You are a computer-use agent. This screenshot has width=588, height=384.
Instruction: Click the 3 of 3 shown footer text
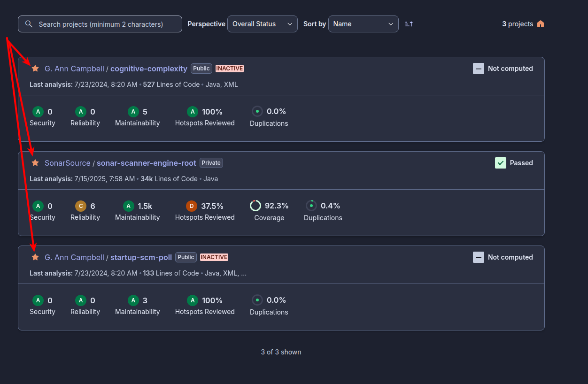[281, 352]
